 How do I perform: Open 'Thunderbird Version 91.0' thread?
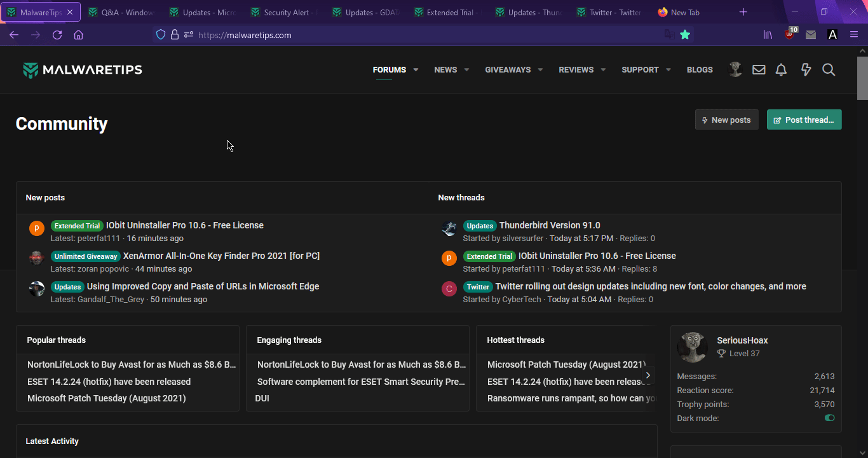(x=550, y=225)
